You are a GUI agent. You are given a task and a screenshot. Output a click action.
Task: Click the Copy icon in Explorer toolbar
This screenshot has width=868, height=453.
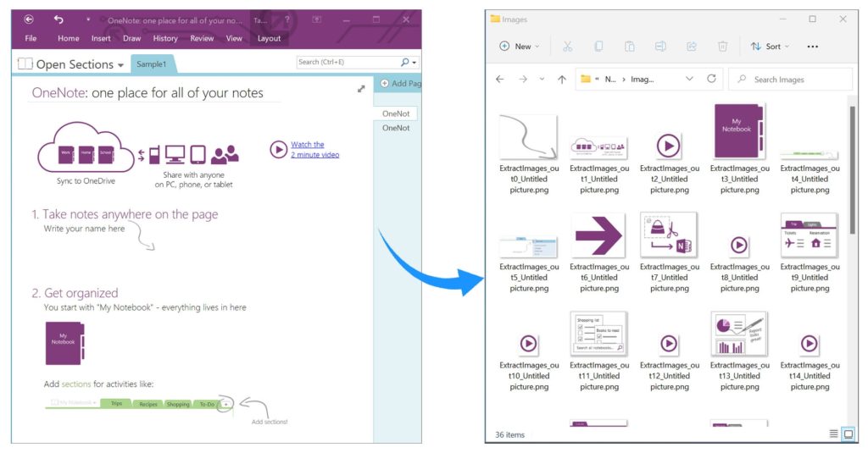(x=598, y=47)
